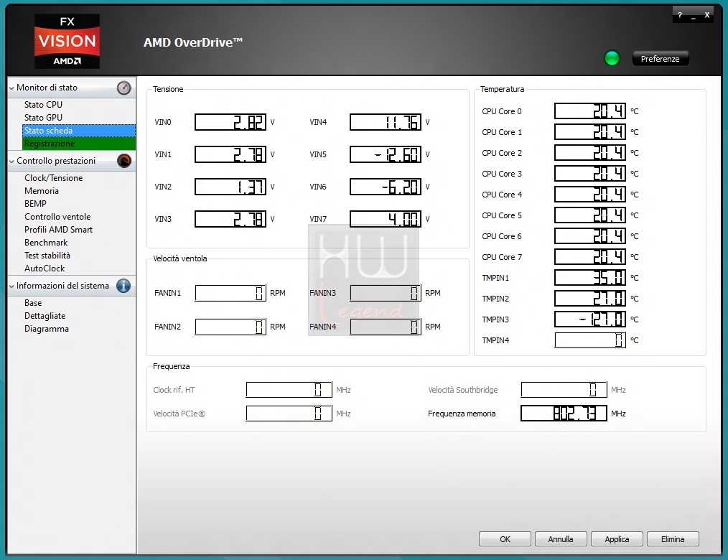Viewport: 728px width, 560px height.
Task: Click the CPU Core 2 temperature readout
Action: pos(590,153)
